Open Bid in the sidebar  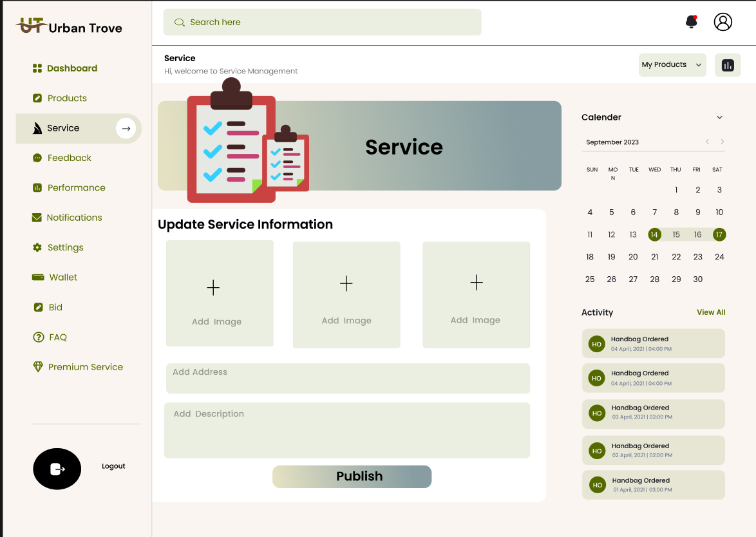pos(55,308)
